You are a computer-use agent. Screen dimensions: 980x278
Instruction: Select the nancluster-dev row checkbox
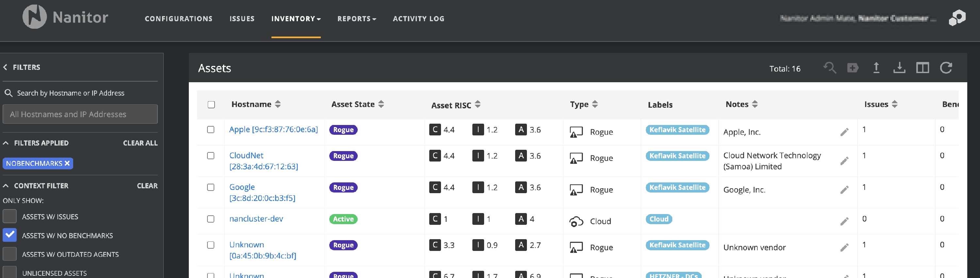click(211, 219)
